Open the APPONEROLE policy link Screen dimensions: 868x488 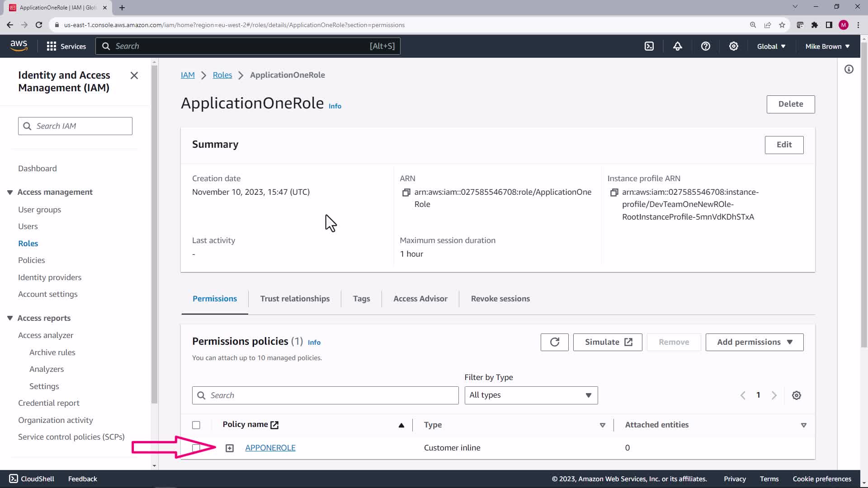coord(270,448)
